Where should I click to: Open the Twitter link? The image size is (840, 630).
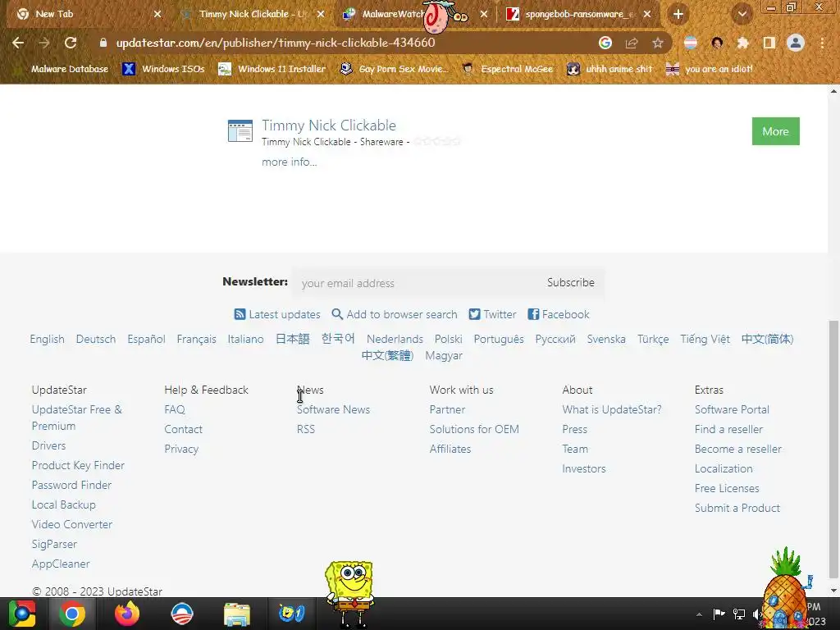click(492, 314)
